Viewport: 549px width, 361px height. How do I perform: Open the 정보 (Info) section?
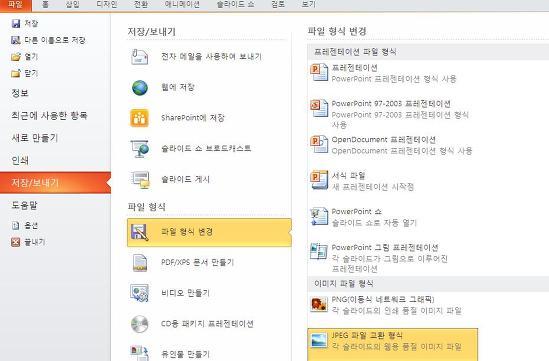point(55,93)
